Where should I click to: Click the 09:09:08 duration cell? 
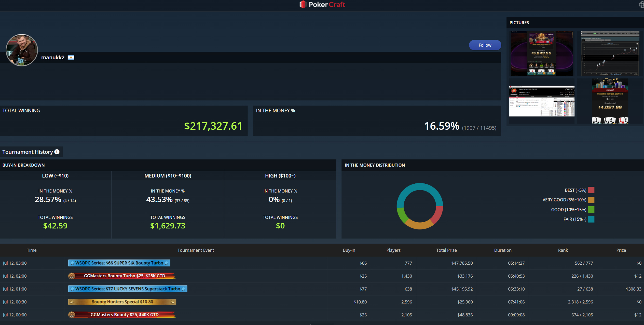pos(516,315)
